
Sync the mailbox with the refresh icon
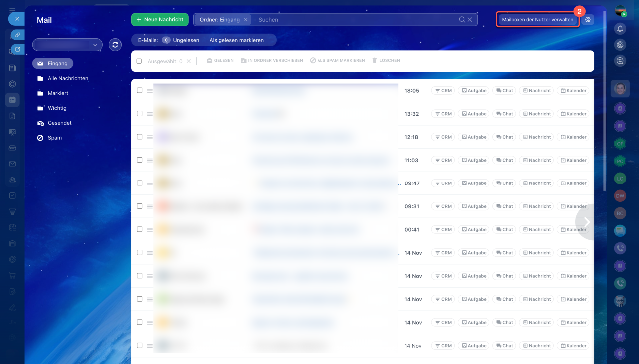click(x=115, y=45)
